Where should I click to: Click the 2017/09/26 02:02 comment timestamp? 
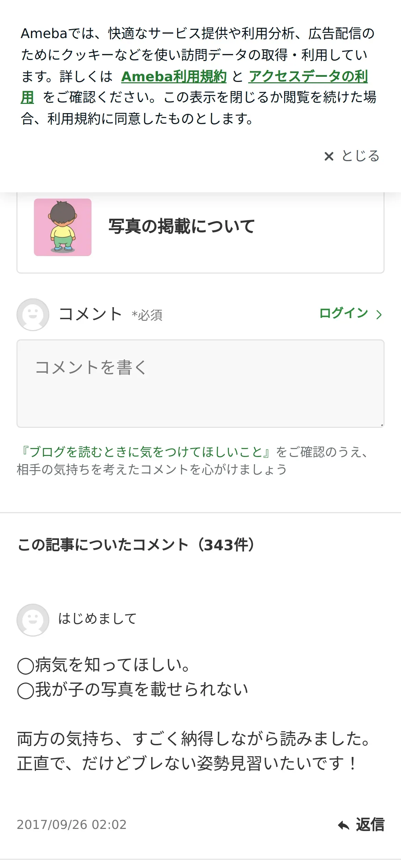(72, 824)
